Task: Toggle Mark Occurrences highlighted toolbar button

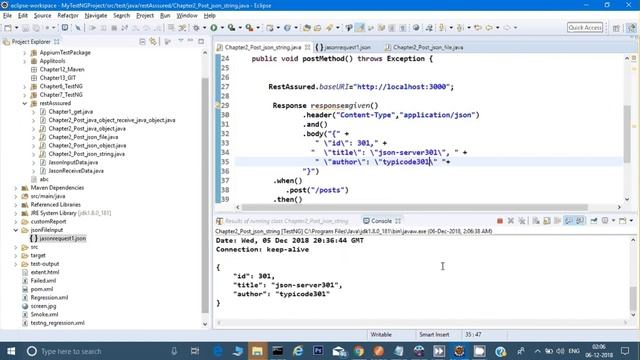Action: coord(360,28)
